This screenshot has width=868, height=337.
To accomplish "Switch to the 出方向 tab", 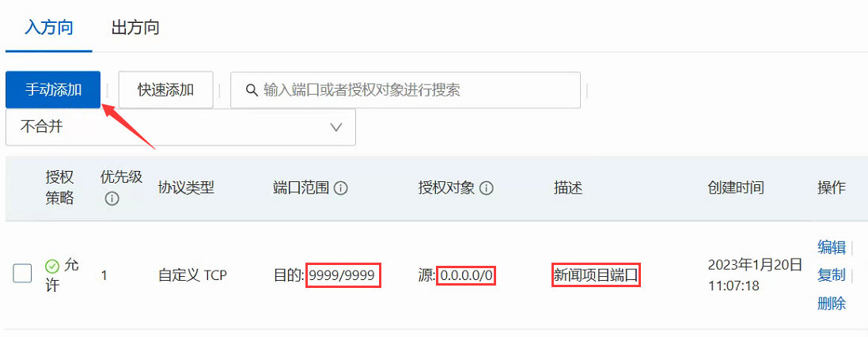I will coord(135,28).
